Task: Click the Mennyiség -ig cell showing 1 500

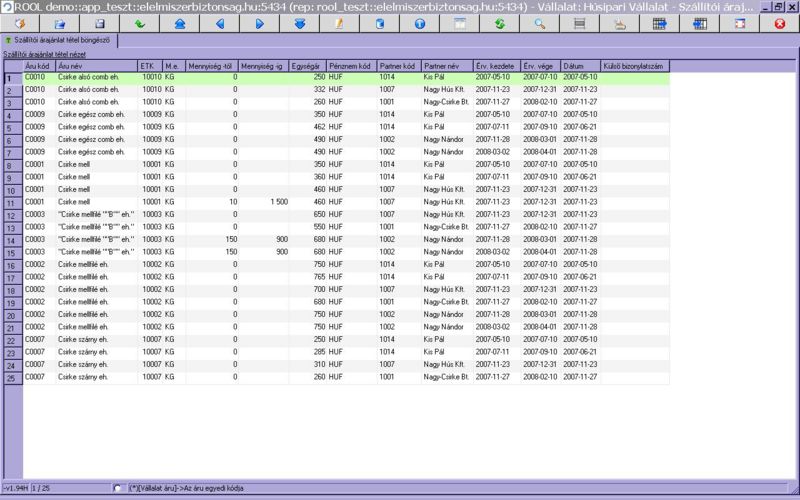Action: [x=264, y=203]
